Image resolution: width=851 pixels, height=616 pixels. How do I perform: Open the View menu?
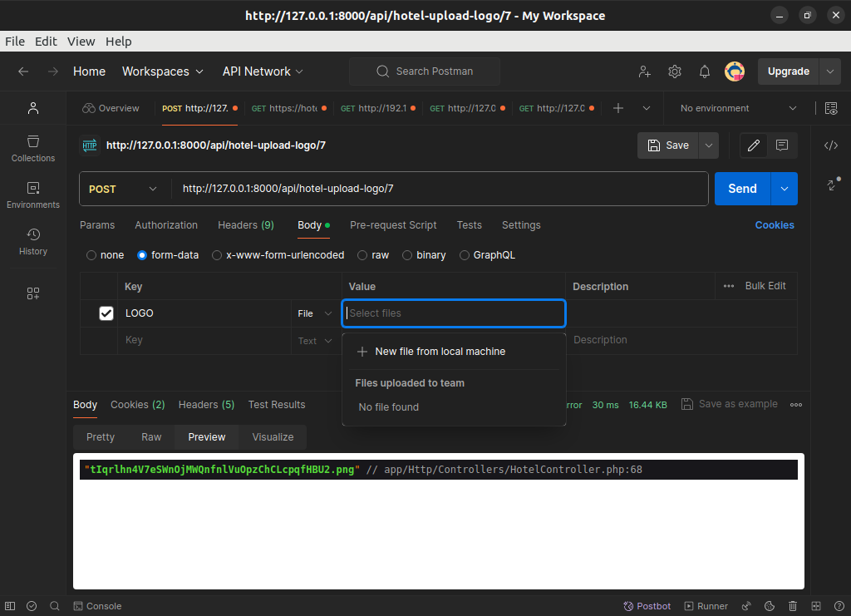click(x=81, y=42)
